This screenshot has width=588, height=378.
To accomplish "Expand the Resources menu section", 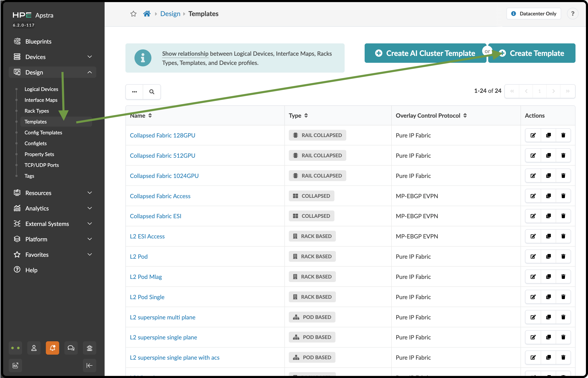I will pyautogui.click(x=53, y=193).
